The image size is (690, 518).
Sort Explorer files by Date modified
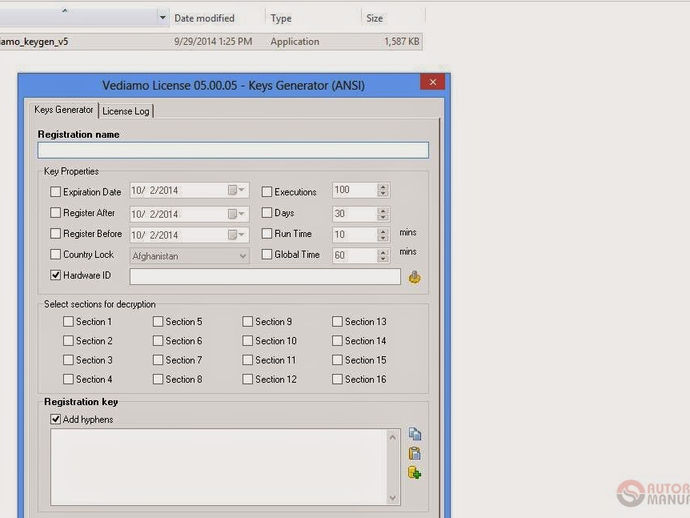[x=204, y=18]
